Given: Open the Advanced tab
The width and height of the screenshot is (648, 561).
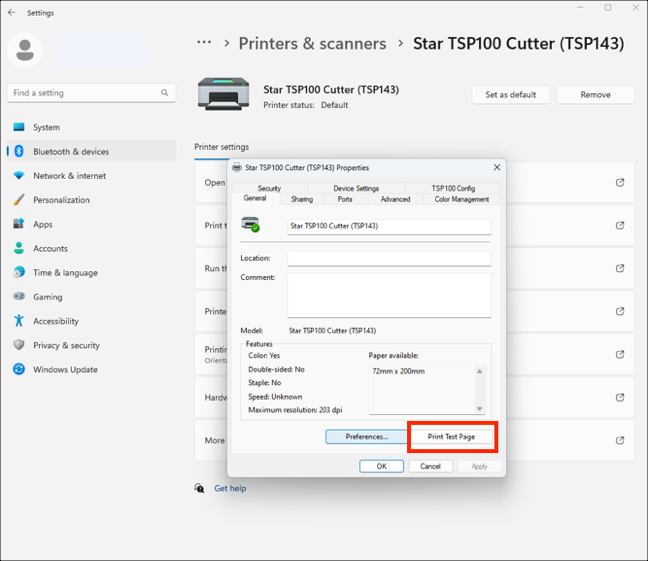Looking at the screenshot, I should coord(395,199).
